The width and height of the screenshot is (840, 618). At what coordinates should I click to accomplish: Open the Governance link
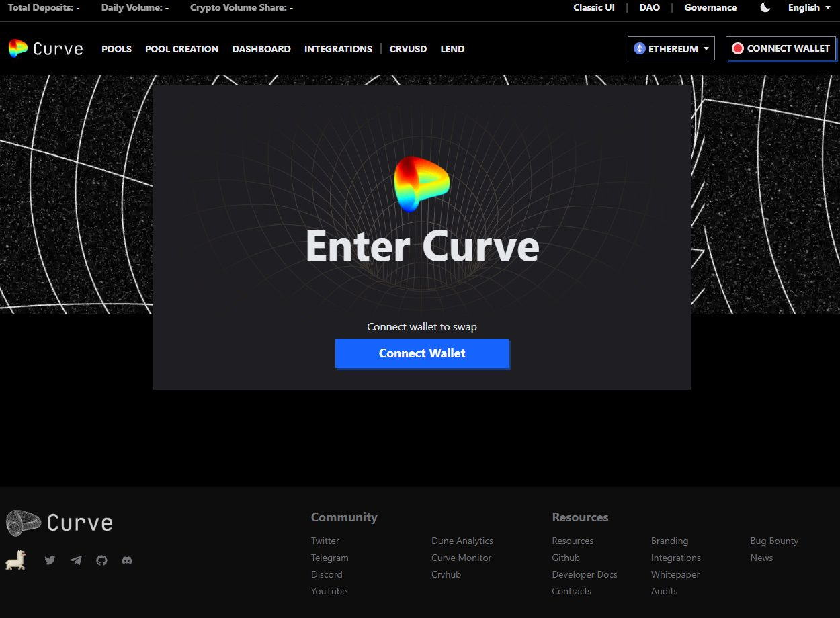(710, 8)
